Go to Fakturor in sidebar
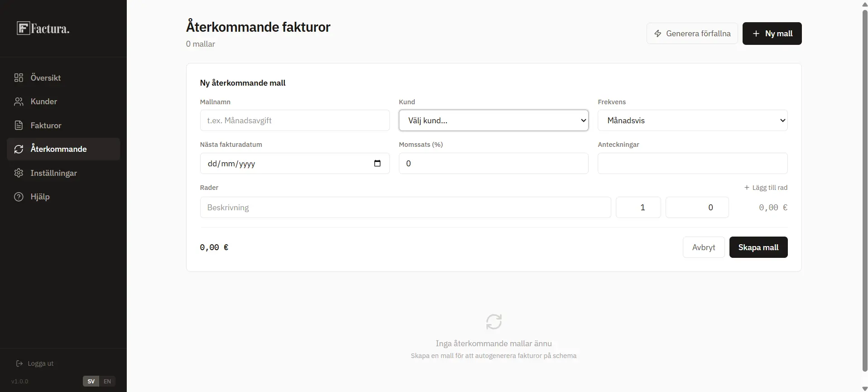The width and height of the screenshot is (868, 392). point(46,126)
